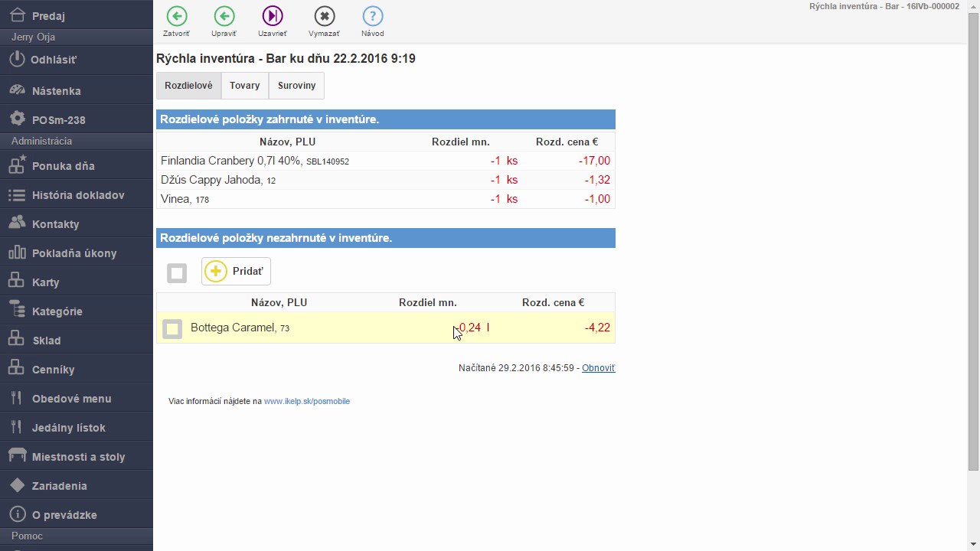Image resolution: width=980 pixels, height=551 pixels.
Task: Click the Zatvoriť toolbar icon
Action: (x=176, y=16)
